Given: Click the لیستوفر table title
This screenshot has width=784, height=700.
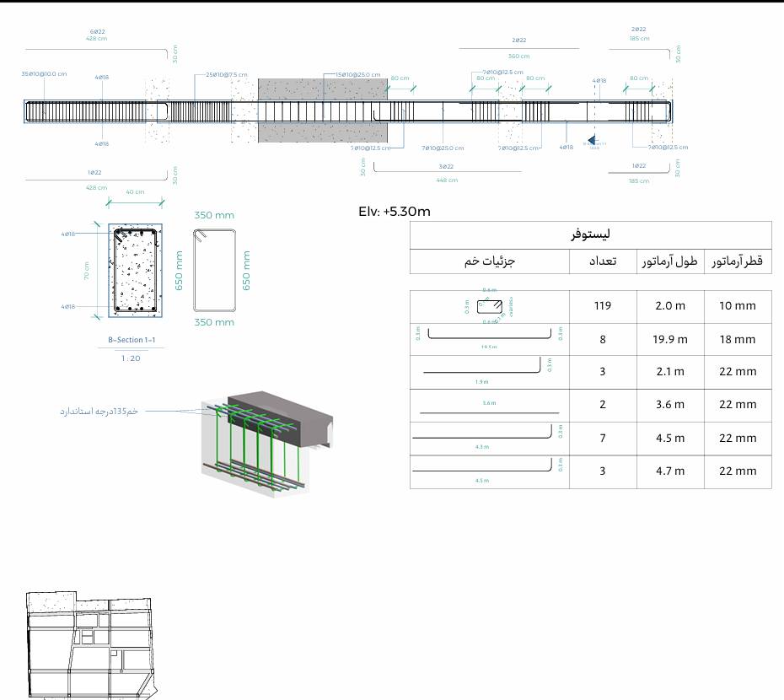Looking at the screenshot, I should pos(590,235).
